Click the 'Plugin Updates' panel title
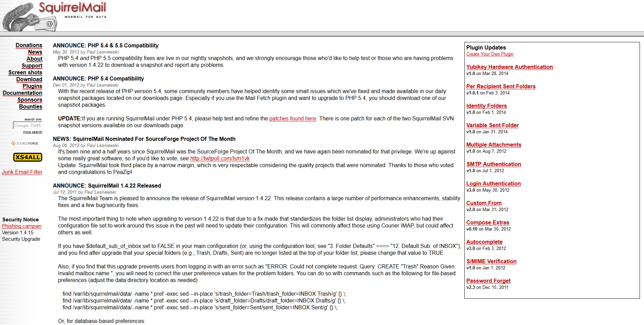644x325 pixels. pos(486,48)
